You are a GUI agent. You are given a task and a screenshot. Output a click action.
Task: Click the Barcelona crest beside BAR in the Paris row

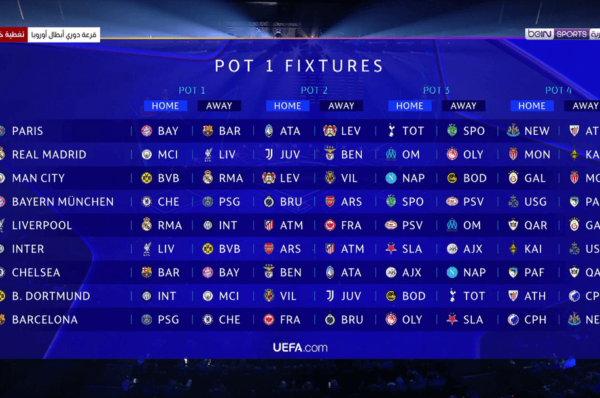208,131
